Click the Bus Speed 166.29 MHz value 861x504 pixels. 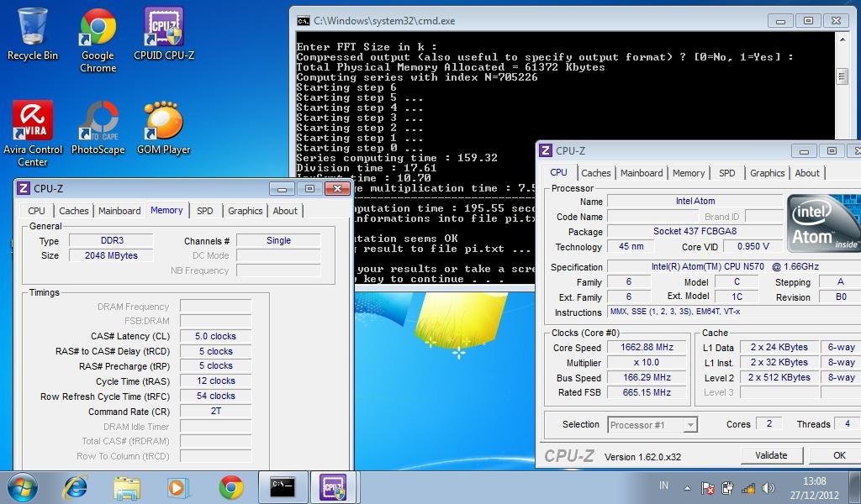[x=647, y=377]
